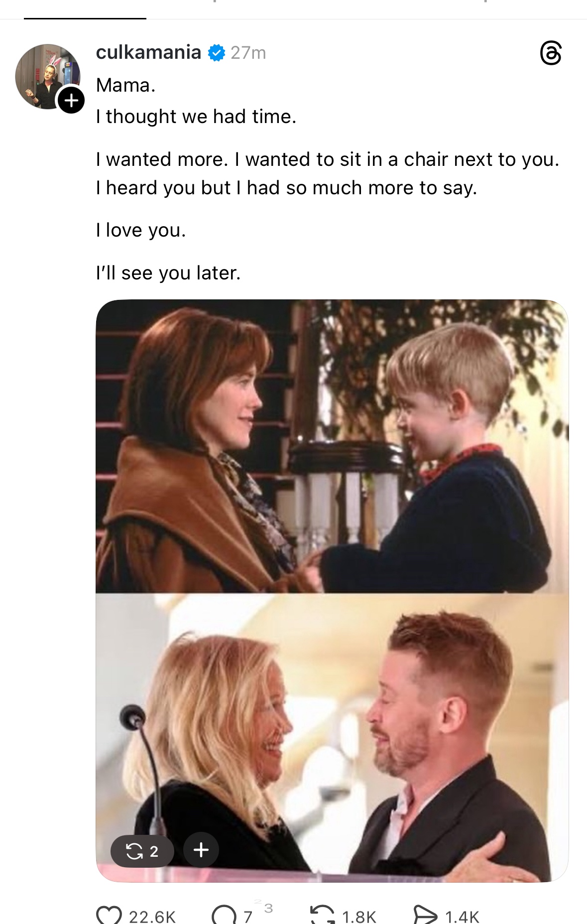Open the Threads logo icon

point(551,53)
